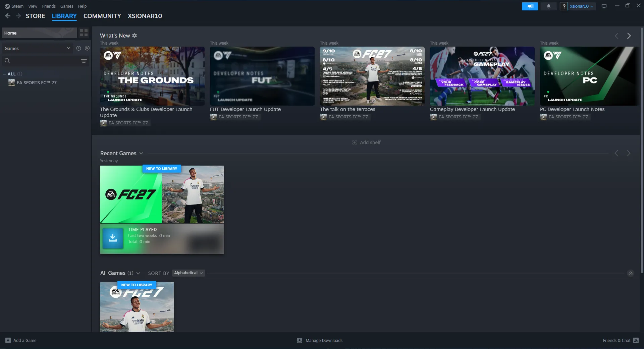Open collections grid view icon
644x349 pixels.
coord(84,33)
